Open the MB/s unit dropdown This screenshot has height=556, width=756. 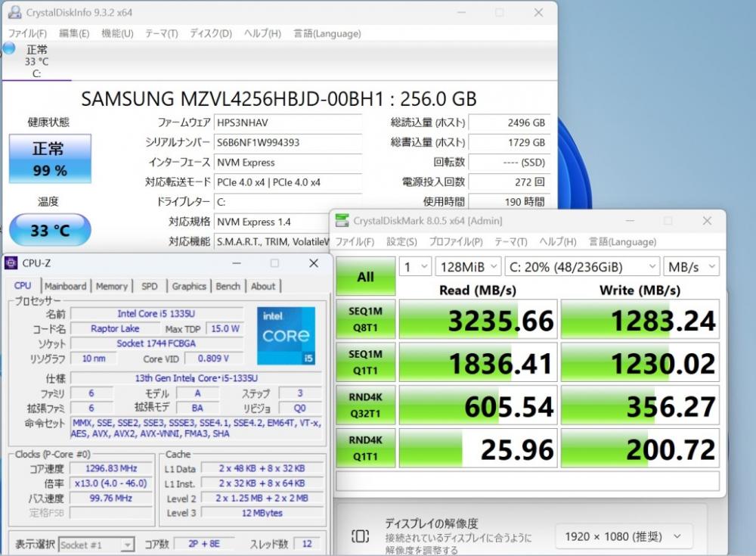click(692, 266)
